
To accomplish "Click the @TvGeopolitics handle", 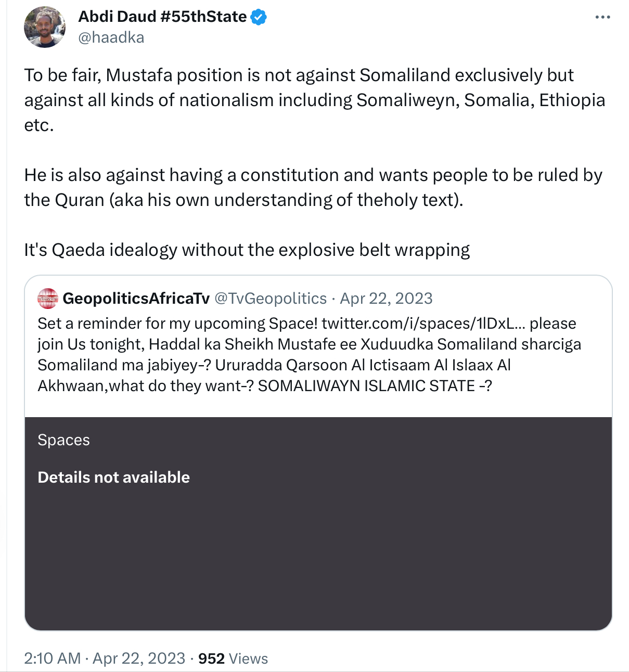I will coord(271,298).
